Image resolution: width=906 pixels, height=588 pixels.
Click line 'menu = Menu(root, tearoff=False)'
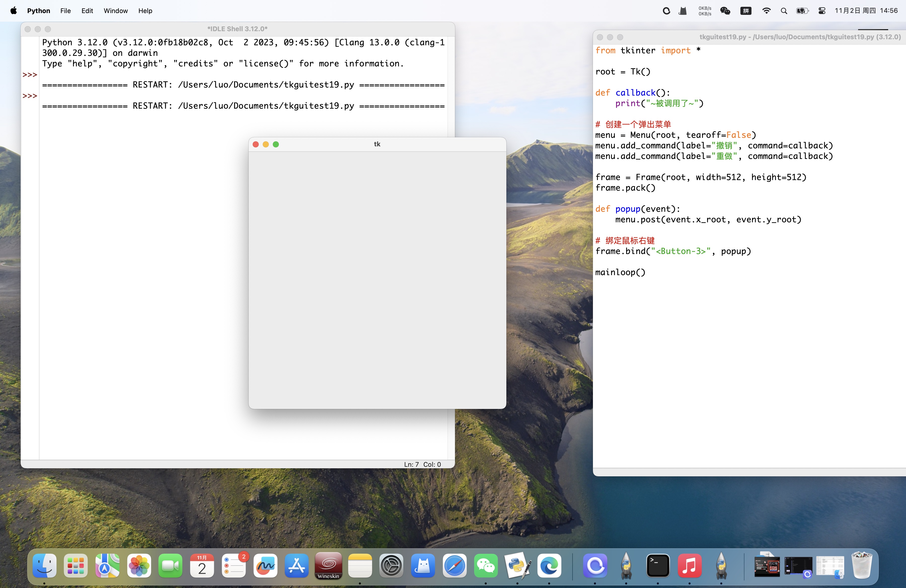[676, 135]
